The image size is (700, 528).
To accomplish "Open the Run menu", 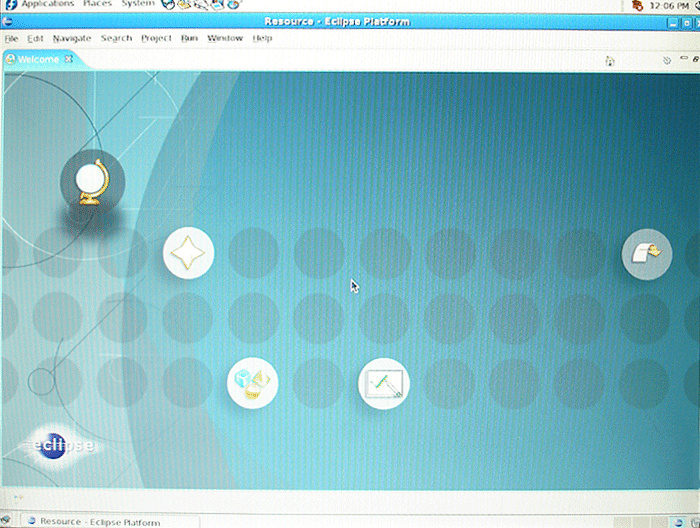I will [189, 38].
